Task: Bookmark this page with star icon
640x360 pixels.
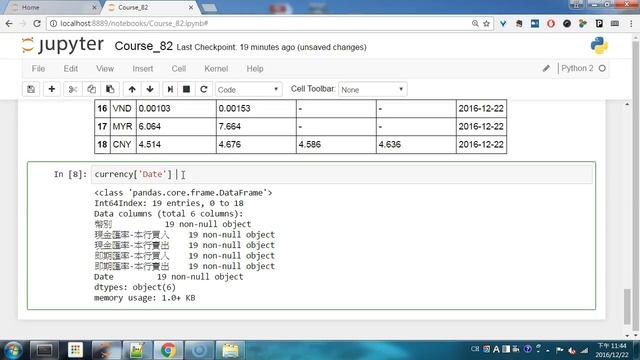Action: click(487, 24)
